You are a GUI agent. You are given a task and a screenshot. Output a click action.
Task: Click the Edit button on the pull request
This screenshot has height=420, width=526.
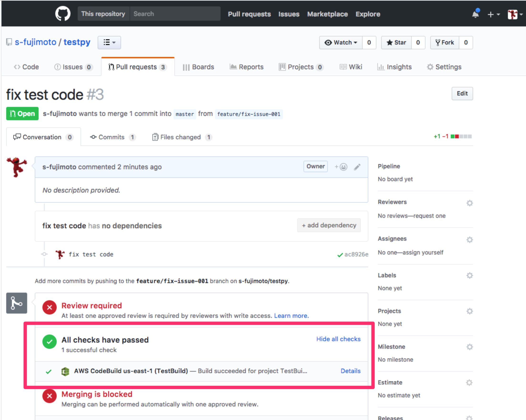pyautogui.click(x=462, y=93)
